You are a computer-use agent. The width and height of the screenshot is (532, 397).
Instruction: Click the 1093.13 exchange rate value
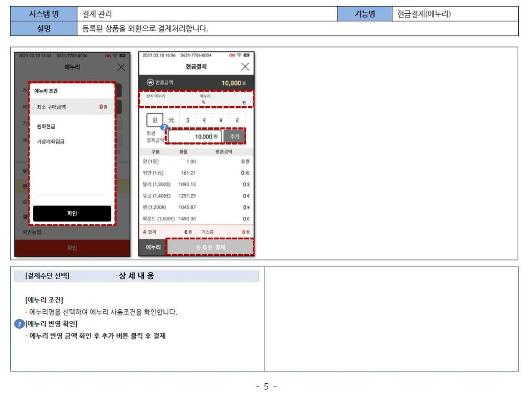point(187,184)
